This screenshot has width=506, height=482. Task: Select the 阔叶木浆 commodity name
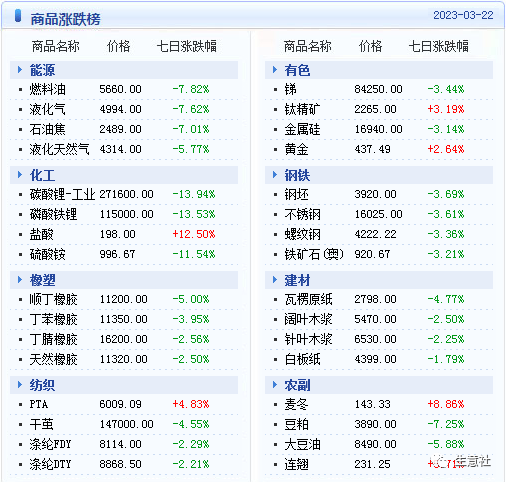click(308, 319)
